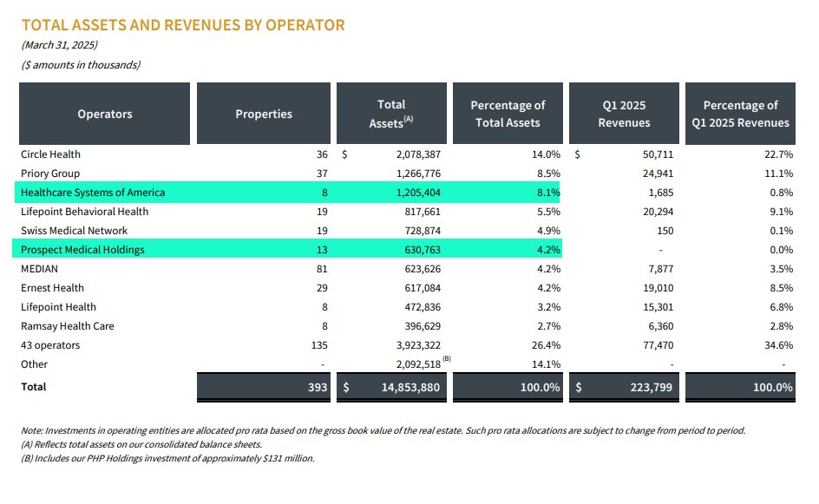This screenshot has height=504, width=819.
Task: Click the 'Operators' column header
Action: click(104, 114)
